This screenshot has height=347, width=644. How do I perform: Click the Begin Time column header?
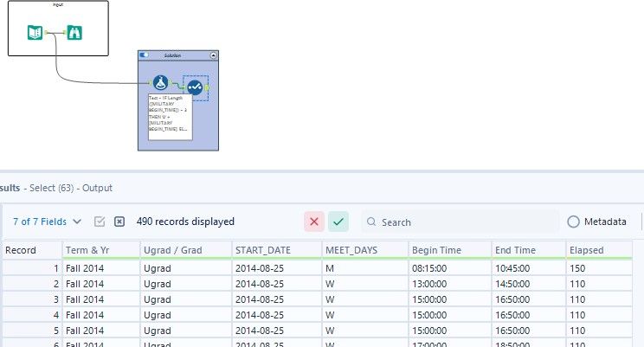pyautogui.click(x=450, y=250)
